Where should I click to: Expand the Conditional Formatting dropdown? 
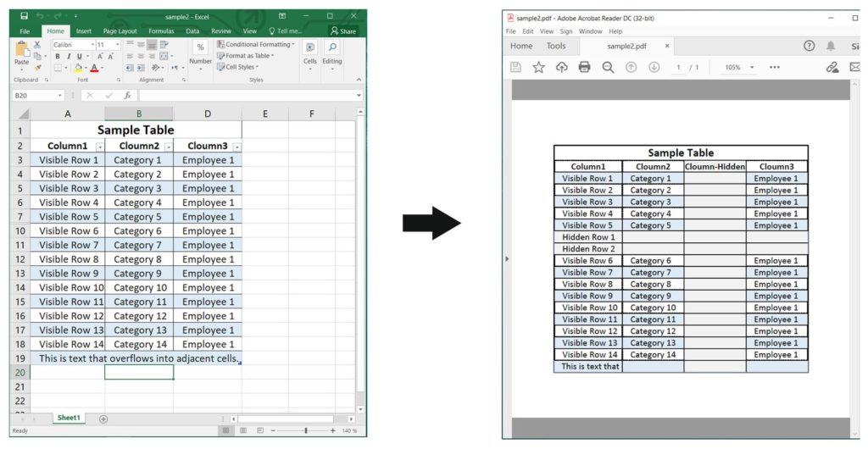(x=257, y=44)
